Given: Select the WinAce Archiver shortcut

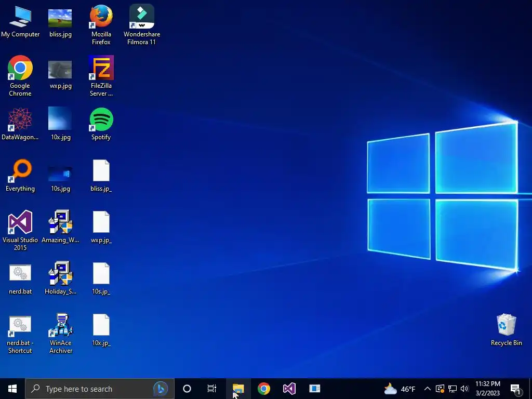Looking at the screenshot, I should click(x=60, y=334).
